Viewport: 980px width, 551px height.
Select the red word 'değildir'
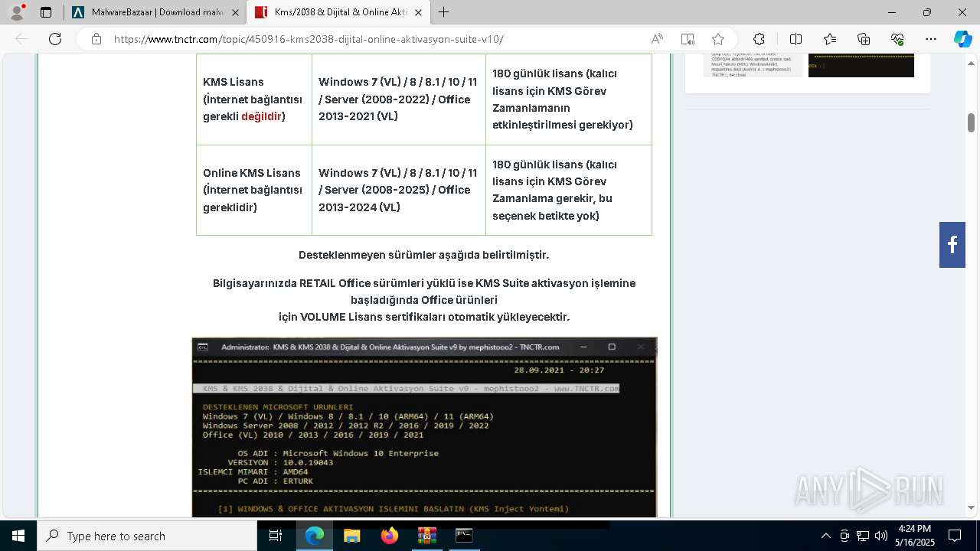coord(261,116)
